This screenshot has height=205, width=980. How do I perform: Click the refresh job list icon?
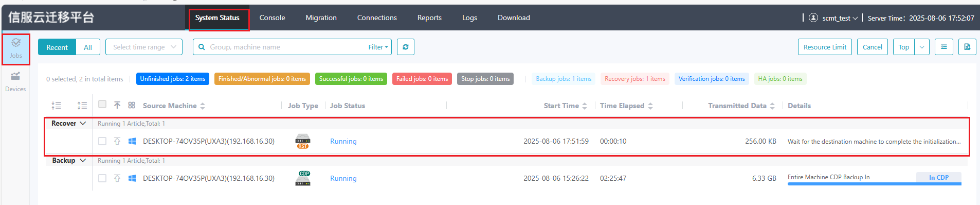pyautogui.click(x=406, y=47)
